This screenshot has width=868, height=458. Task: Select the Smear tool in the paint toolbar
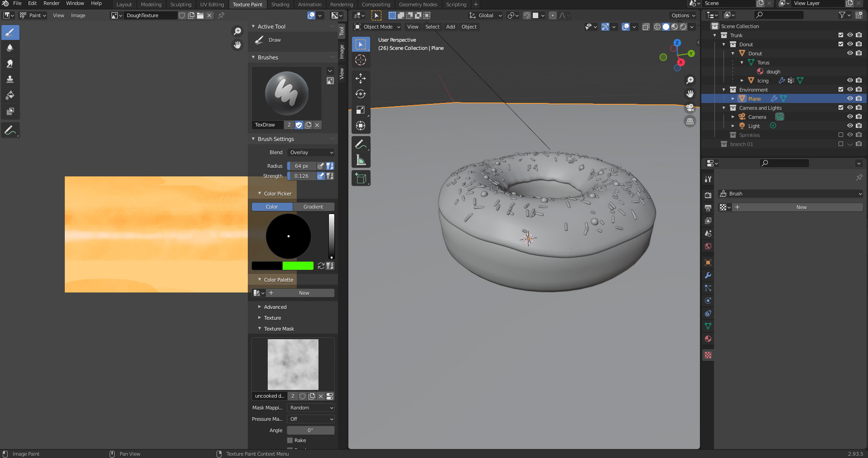[10, 63]
